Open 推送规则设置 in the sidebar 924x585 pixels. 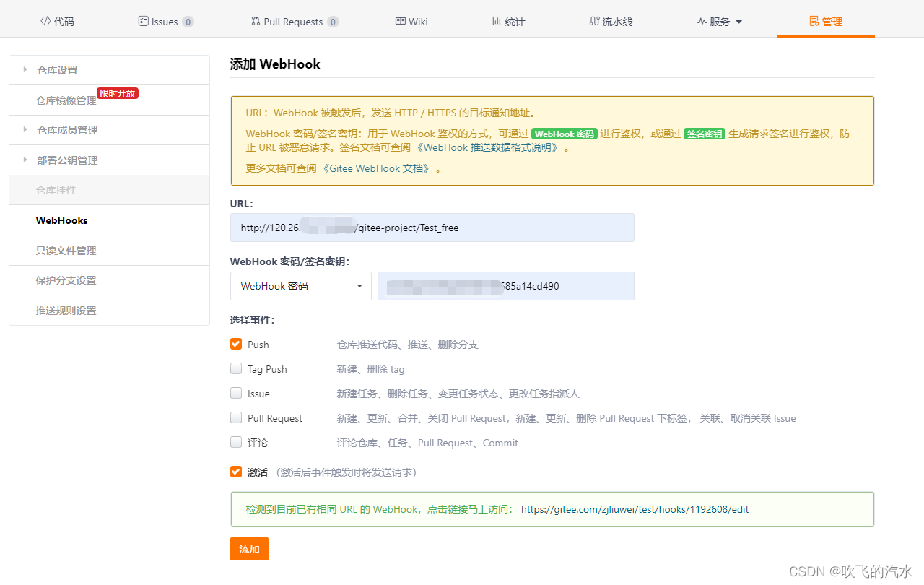click(109, 311)
